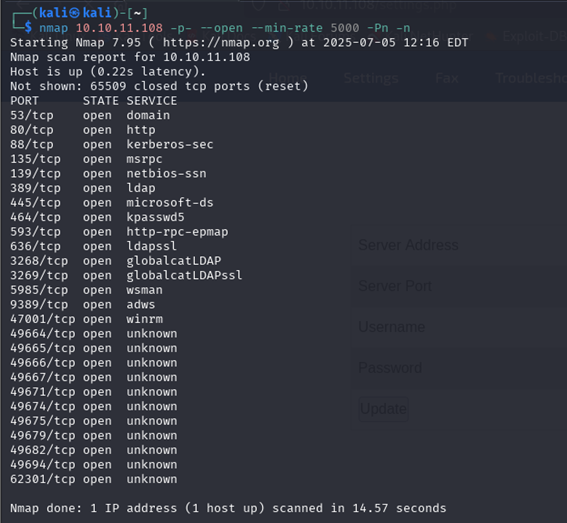
Task: Click the SERVICE column header
Action: coord(152,101)
